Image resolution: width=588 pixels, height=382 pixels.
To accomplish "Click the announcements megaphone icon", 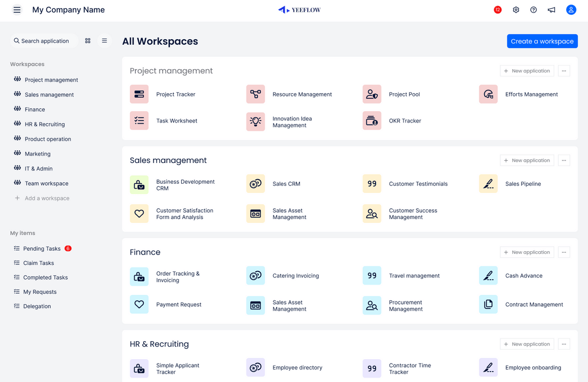I will (551, 9).
